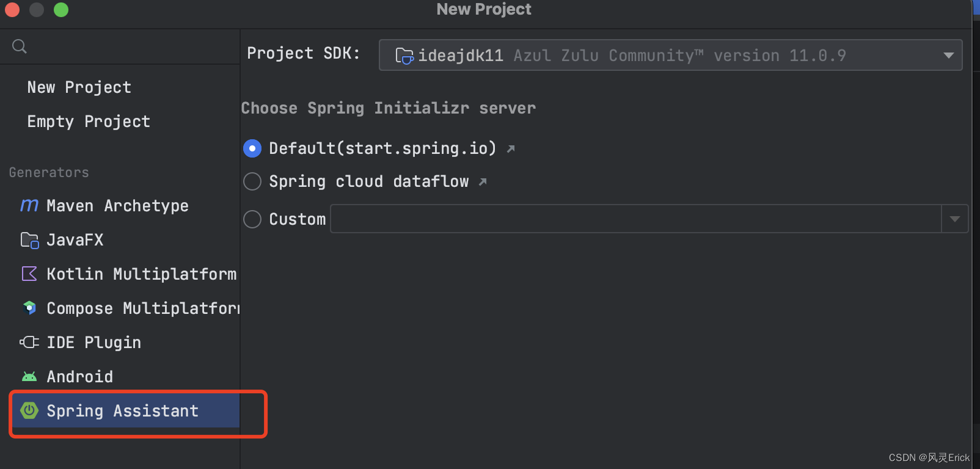The image size is (980, 469).
Task: Click the Spring Assistant power icon
Action: click(x=29, y=410)
